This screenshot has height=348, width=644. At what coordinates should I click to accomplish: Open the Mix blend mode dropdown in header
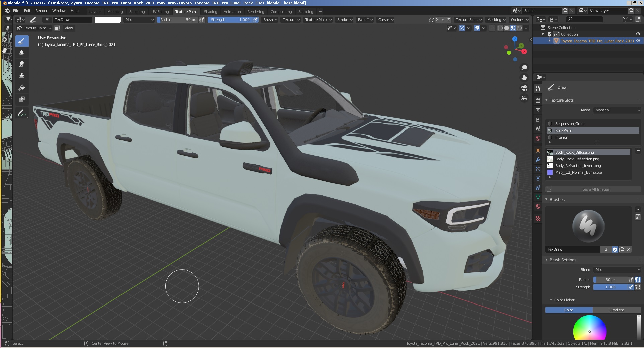[x=139, y=20]
